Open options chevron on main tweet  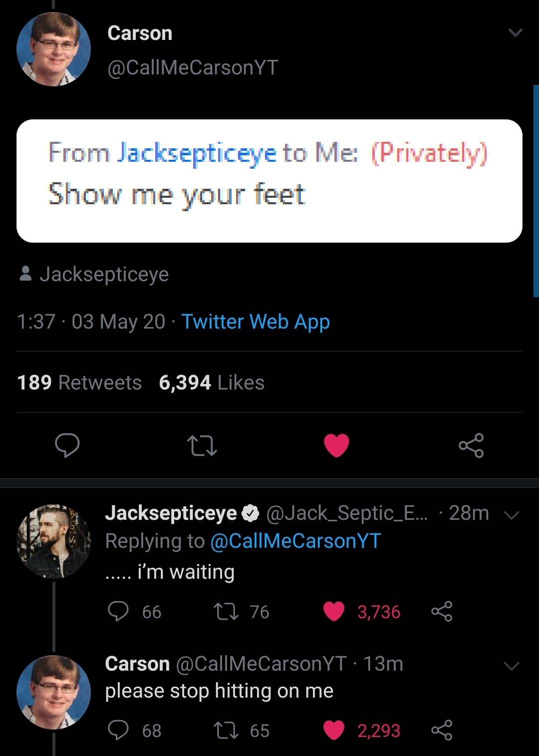[515, 33]
